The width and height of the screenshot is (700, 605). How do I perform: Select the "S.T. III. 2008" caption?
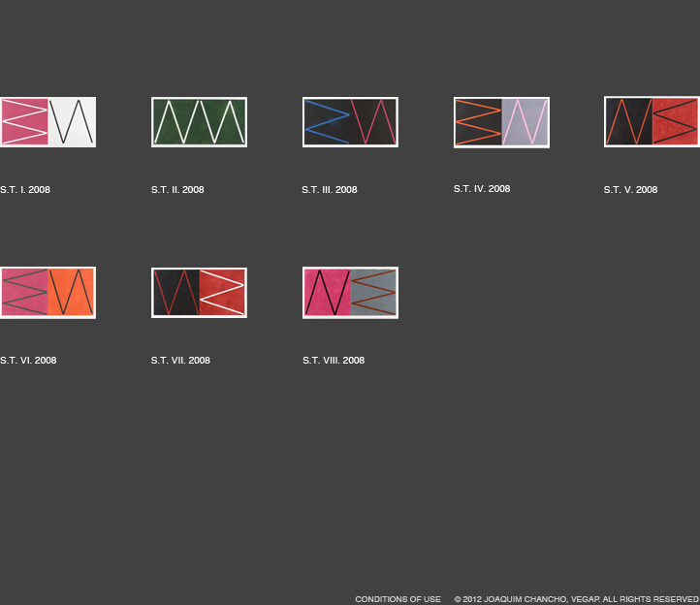tap(330, 190)
